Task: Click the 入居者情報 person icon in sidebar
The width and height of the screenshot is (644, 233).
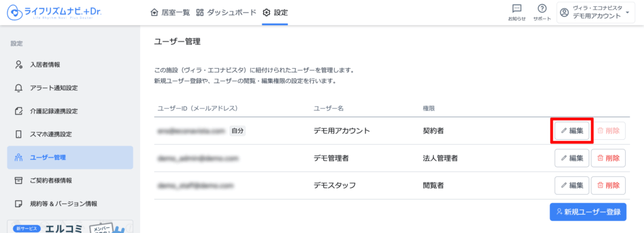Action: (x=18, y=64)
